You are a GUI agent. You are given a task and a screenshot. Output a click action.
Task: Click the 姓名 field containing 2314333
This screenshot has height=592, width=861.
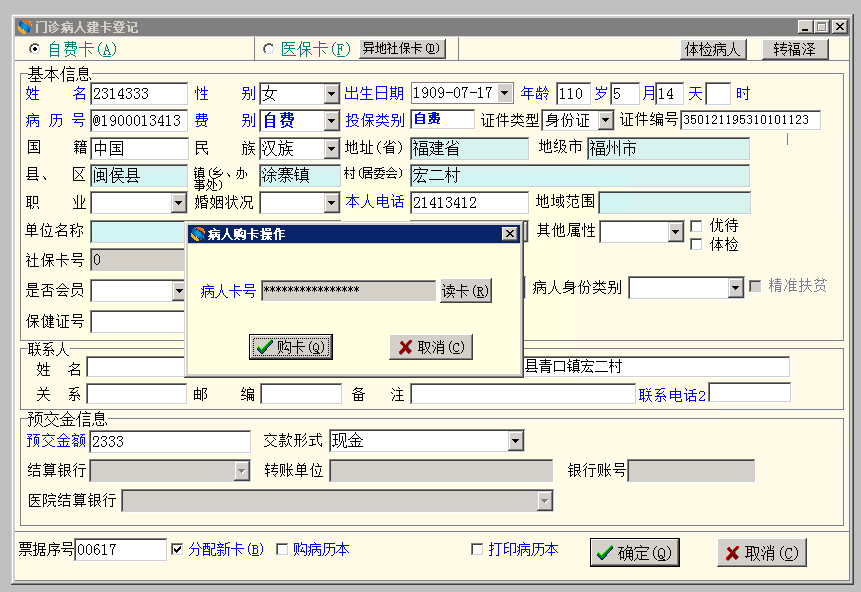point(139,93)
